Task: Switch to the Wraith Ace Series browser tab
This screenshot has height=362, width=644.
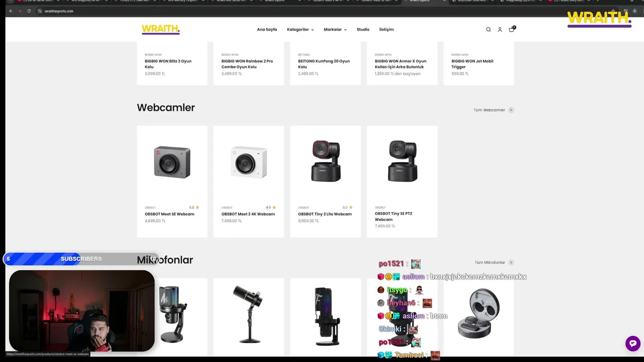Action: [x=232, y=1]
